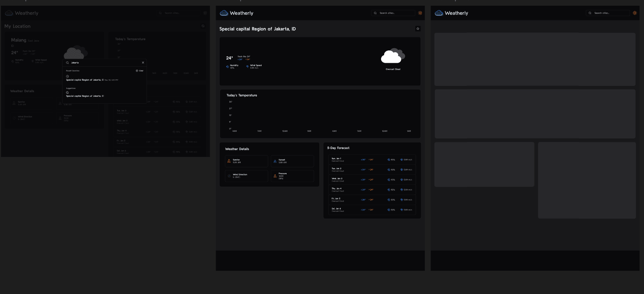The width and height of the screenshot is (644, 294).
Task: Click the humidity droplet icon beside 24°
Action: 227,66
